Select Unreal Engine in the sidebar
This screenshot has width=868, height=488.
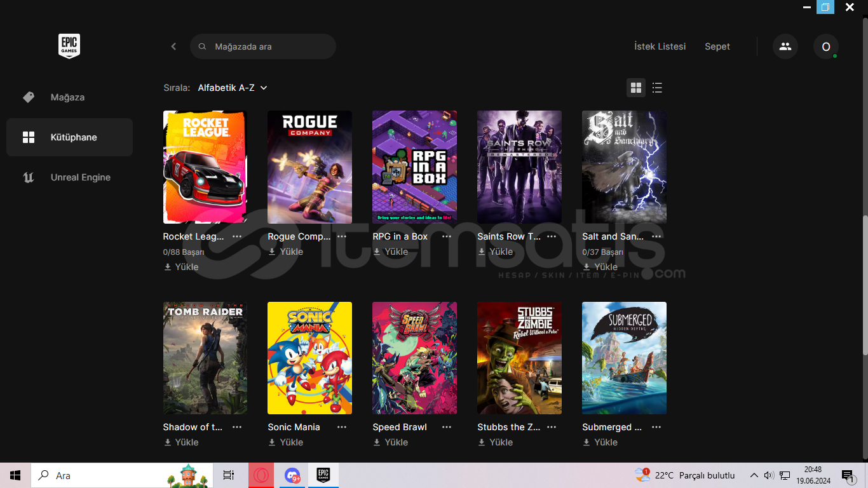pyautogui.click(x=80, y=177)
